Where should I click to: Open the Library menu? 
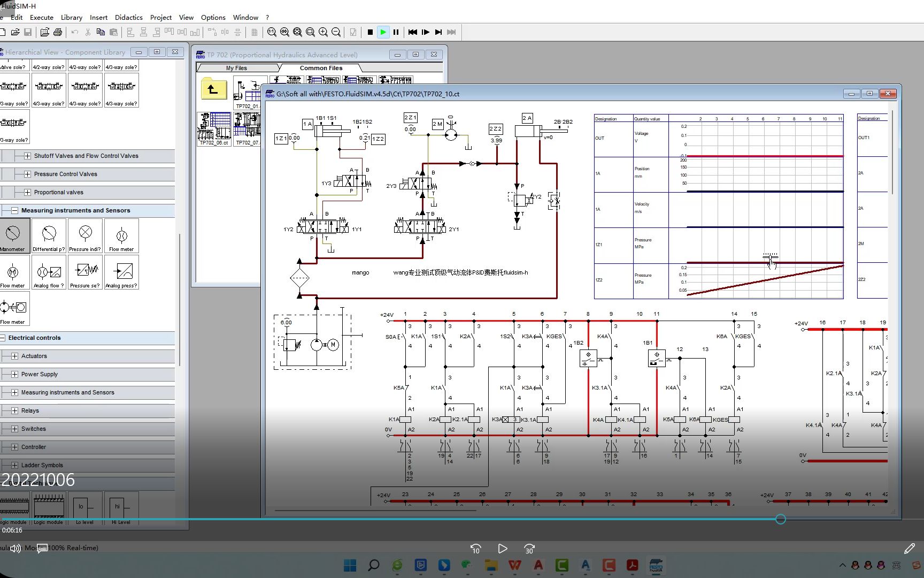tap(72, 17)
